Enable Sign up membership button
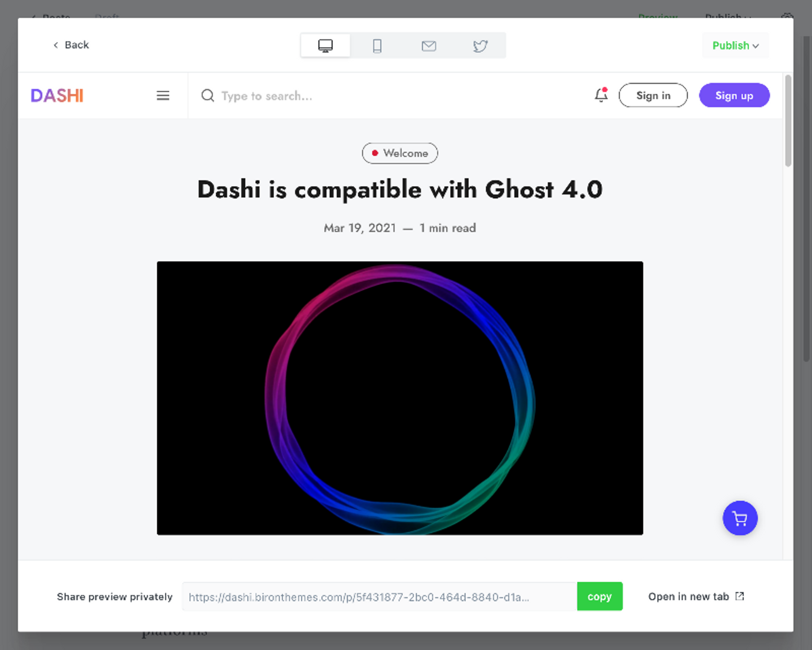This screenshot has width=812, height=650. [x=734, y=96]
